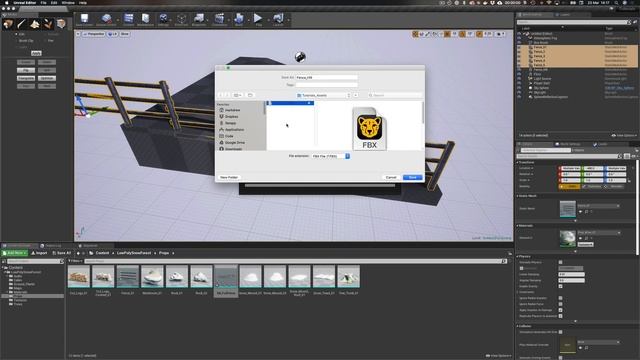This screenshot has width=640, height=360.
Task: Click New Folder in the export dialog
Action: [229, 177]
